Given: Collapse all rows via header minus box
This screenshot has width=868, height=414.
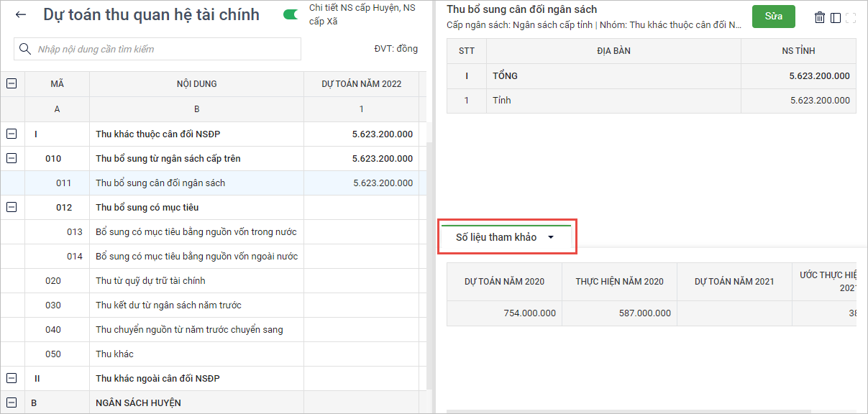Looking at the screenshot, I should click(x=12, y=84).
